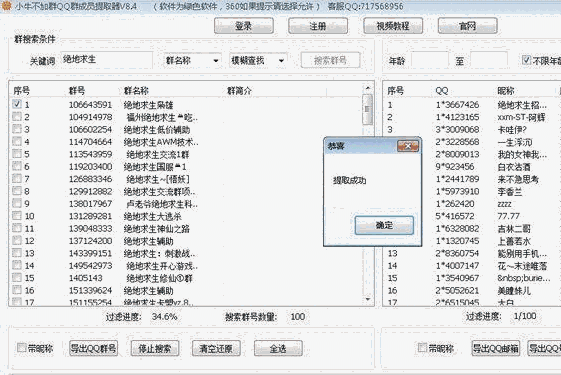Click the 导出QQ邮箱 export button
The height and width of the screenshot is (375, 561).
(496, 348)
